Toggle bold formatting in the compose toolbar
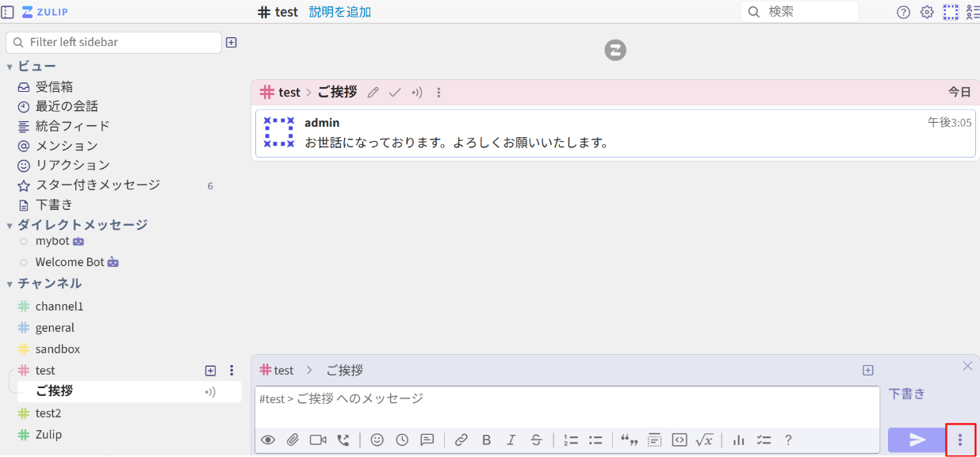Screen dimensions: 980x457 [486, 440]
